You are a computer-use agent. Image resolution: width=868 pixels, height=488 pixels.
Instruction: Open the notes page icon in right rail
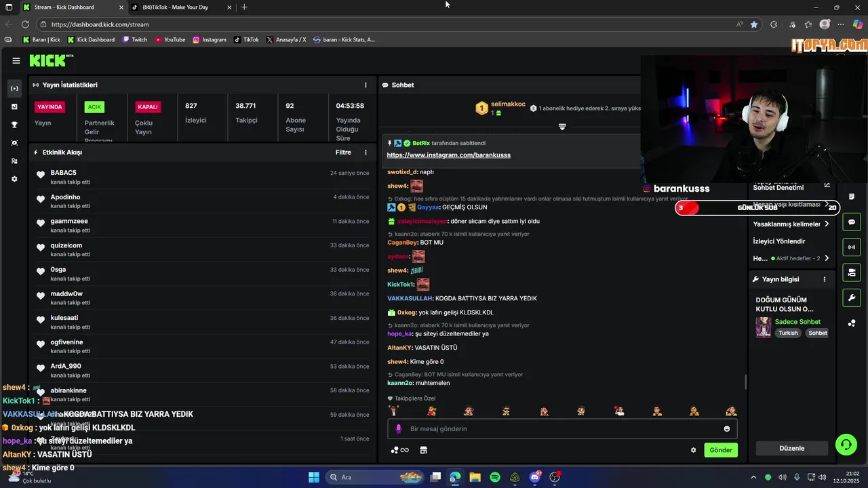click(x=852, y=197)
